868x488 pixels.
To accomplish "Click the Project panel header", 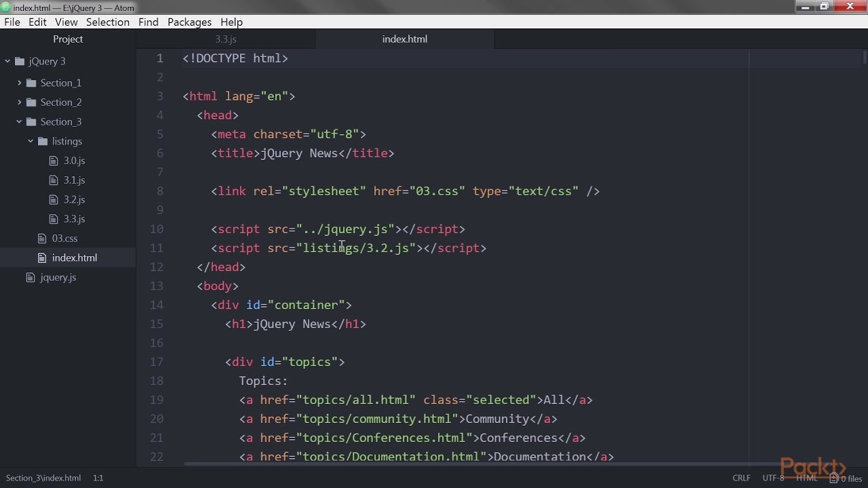I will click(x=68, y=39).
